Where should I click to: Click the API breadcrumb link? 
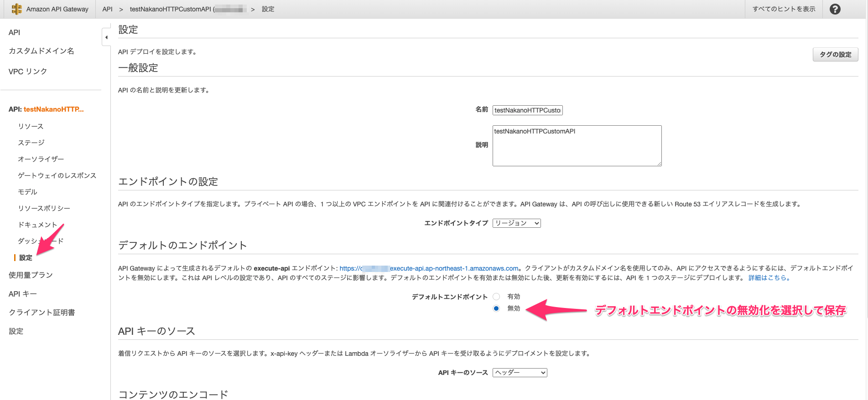107,9
